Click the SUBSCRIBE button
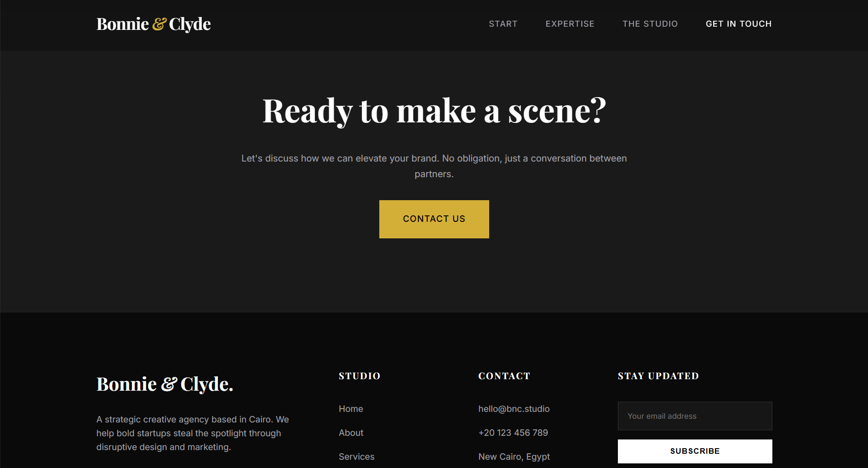The height and width of the screenshot is (468, 868). (695, 451)
